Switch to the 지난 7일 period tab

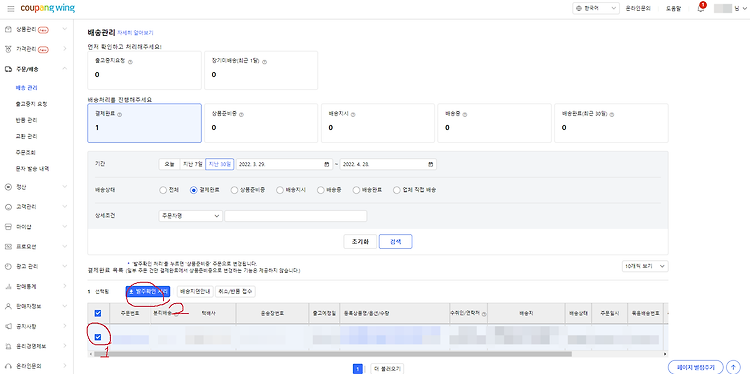(x=193, y=164)
